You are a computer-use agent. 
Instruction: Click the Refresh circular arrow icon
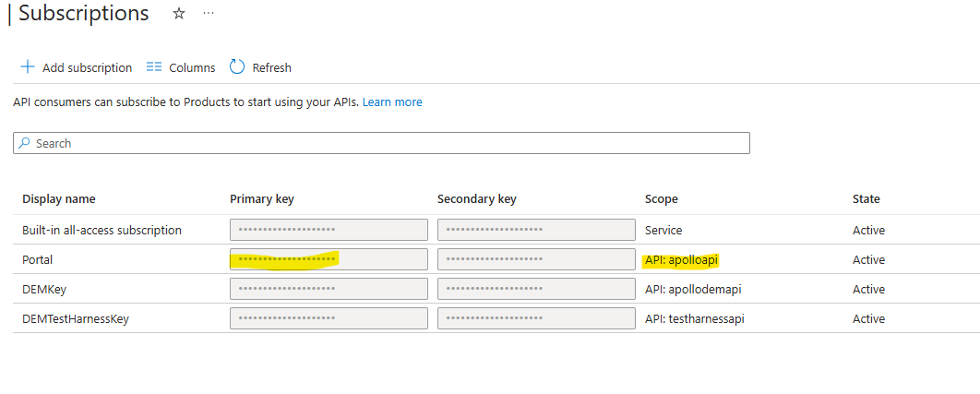click(237, 67)
